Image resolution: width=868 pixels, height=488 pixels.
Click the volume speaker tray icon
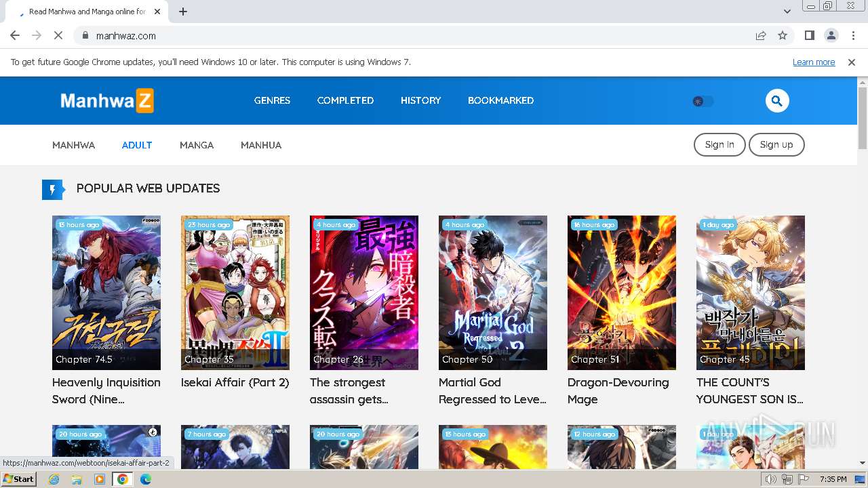click(771, 479)
